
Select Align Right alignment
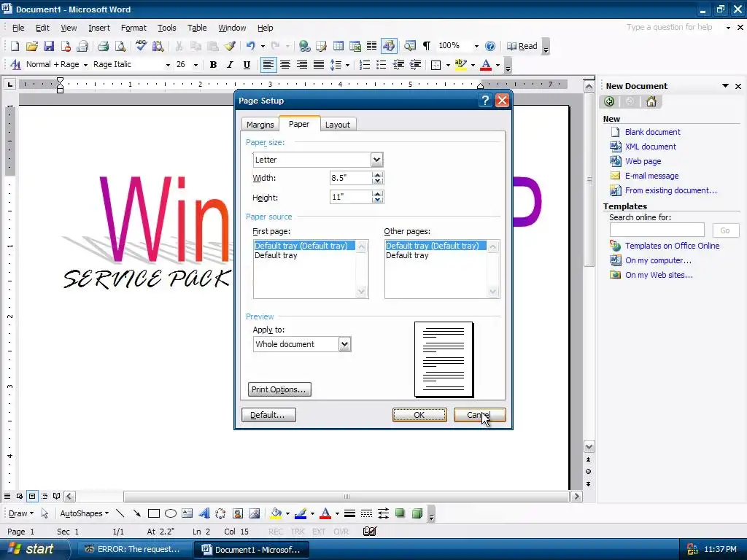point(301,65)
